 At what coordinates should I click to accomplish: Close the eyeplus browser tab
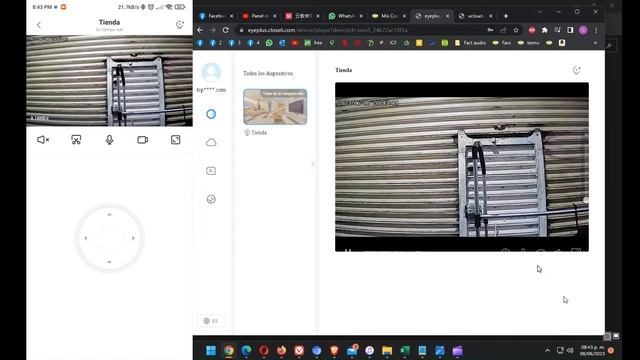pos(447,16)
